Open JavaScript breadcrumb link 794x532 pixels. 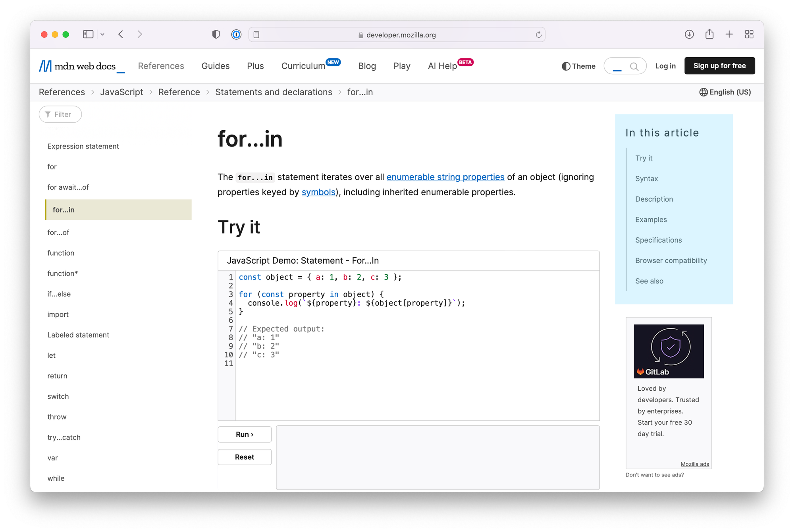tap(121, 92)
